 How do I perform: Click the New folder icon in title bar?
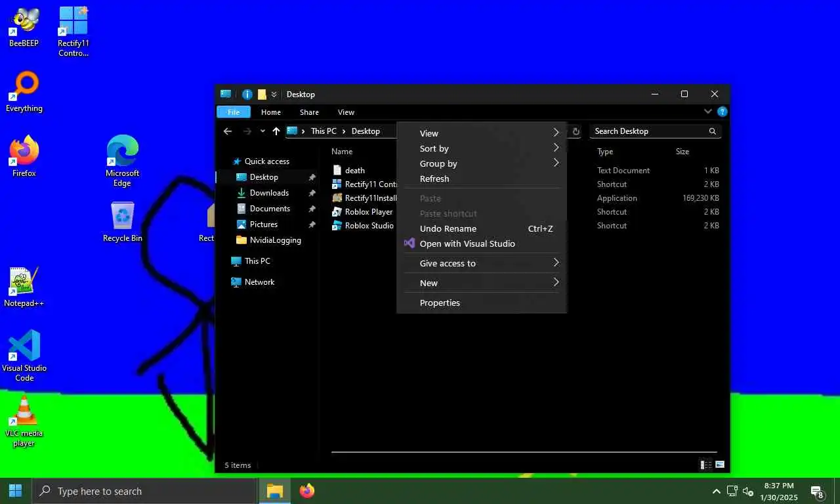(x=262, y=94)
